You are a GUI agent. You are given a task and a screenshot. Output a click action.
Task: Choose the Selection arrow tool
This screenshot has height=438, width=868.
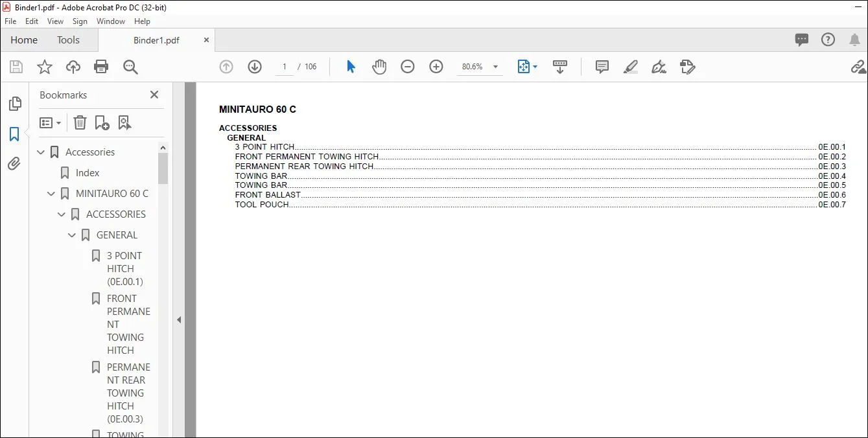[351, 67]
